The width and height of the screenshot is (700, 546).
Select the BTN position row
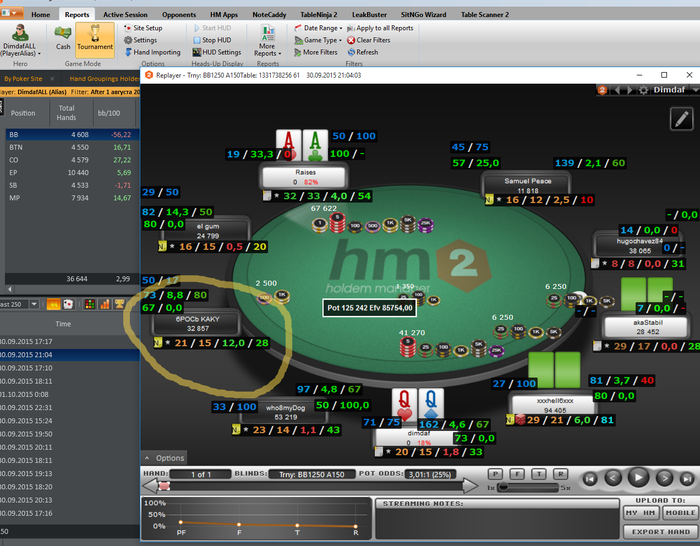72,147
